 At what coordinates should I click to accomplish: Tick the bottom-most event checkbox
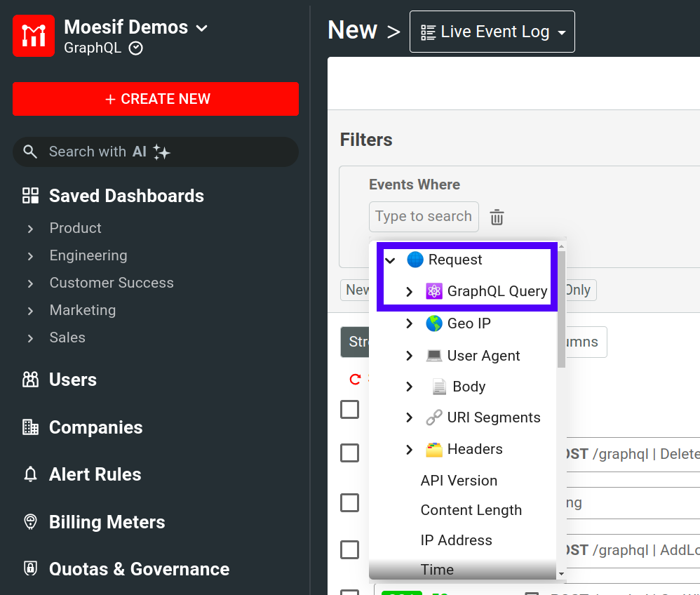(349, 591)
